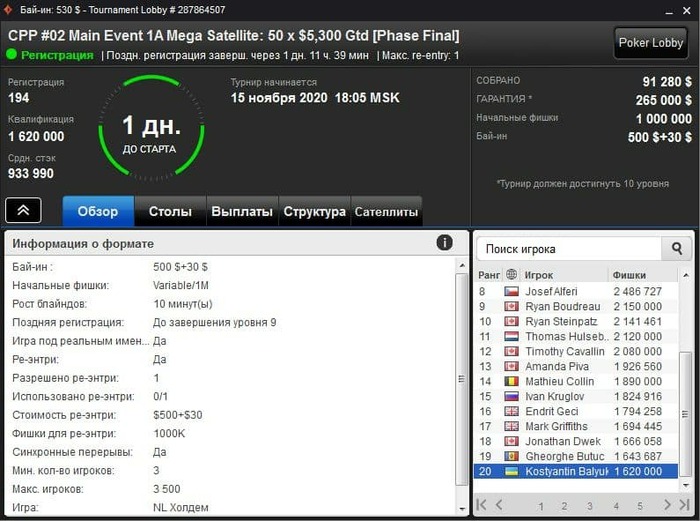
Task: Click the globe country column icon
Action: (x=511, y=275)
